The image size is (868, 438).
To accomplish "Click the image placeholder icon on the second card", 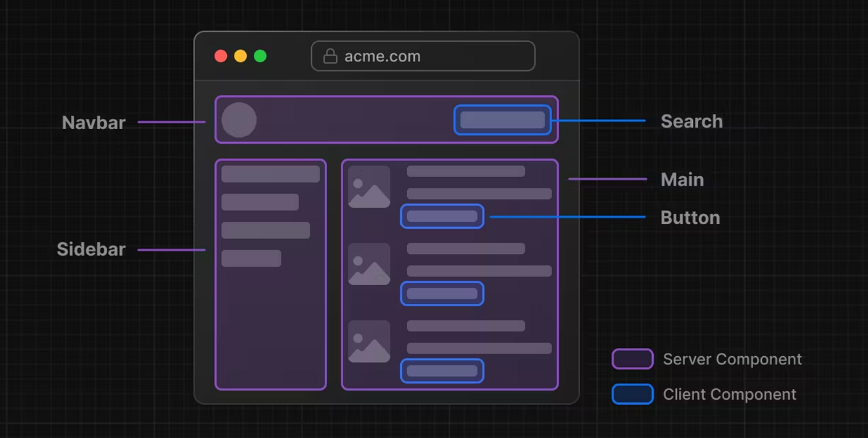I will coord(369,264).
